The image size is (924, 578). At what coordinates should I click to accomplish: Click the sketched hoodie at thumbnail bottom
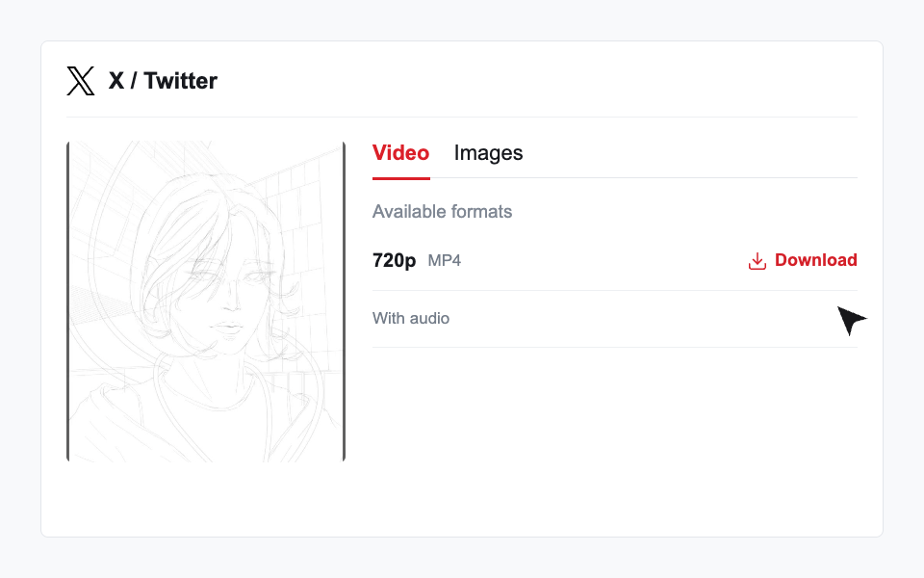(206, 422)
